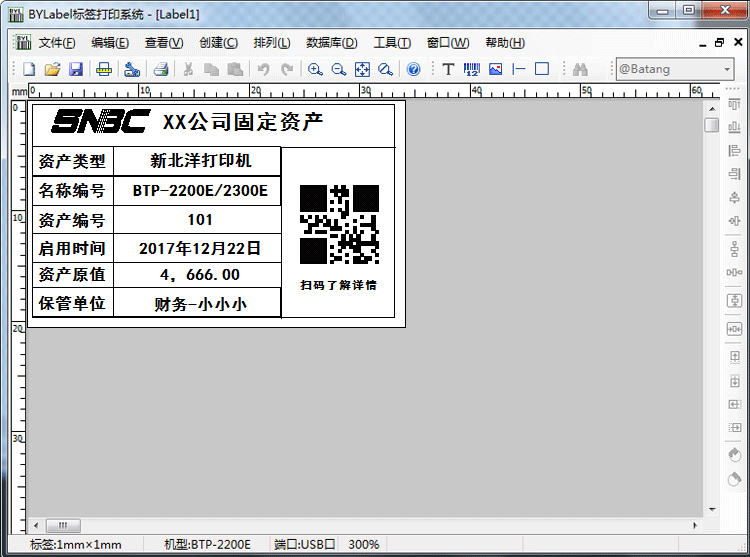This screenshot has height=557, width=750.
Task: Click the align bottom edges icon
Action: 734,127
